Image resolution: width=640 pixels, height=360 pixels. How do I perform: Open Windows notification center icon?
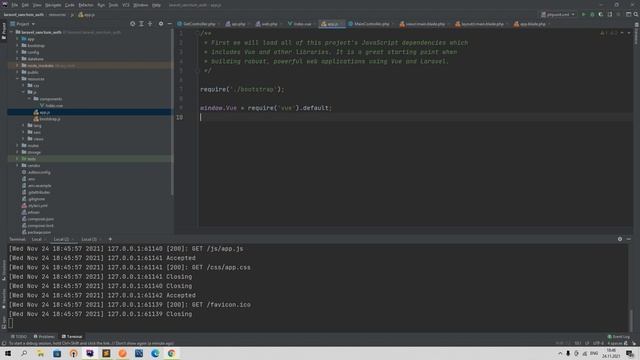[x=630, y=353]
